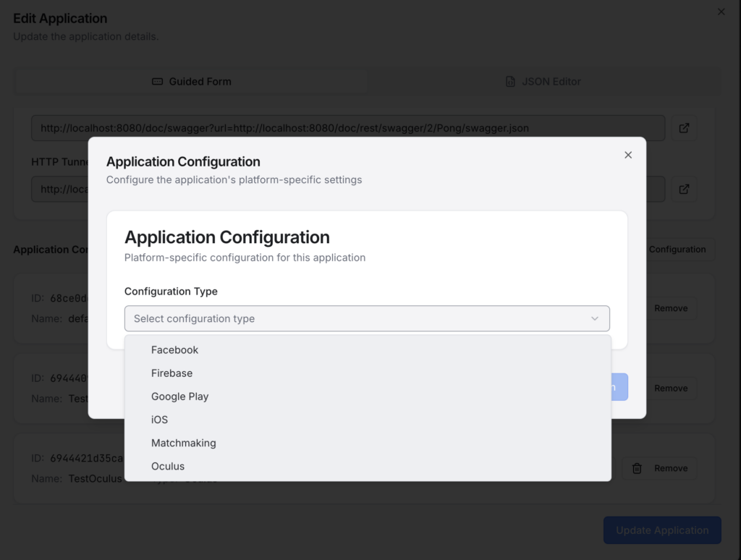
Task: Focus the swagger.json URL input field
Action: click(347, 128)
